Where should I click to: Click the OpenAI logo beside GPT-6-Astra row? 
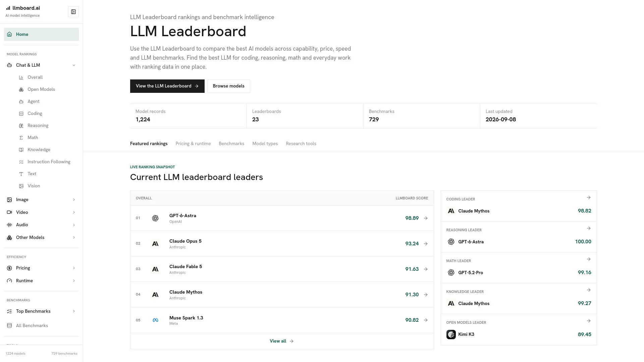pos(155,218)
